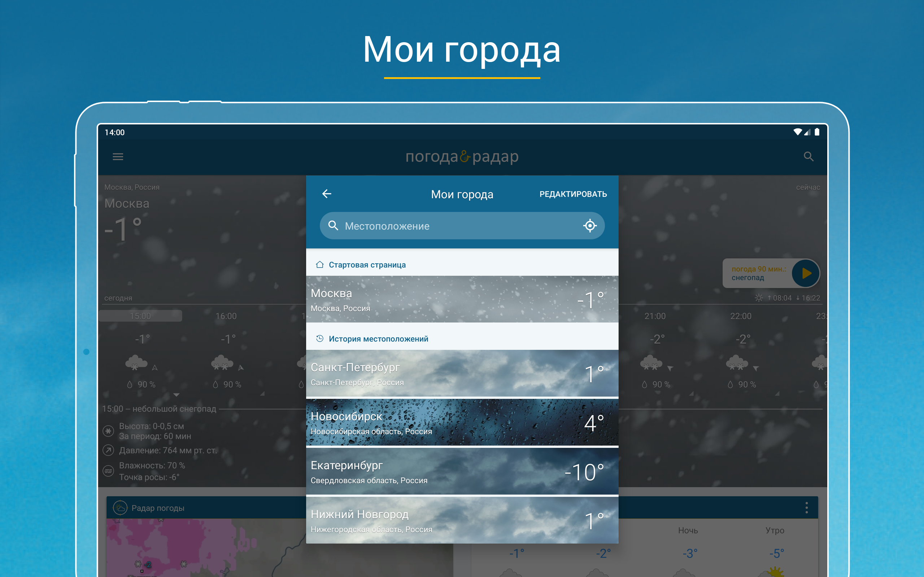Viewport: 924px width, 577px height.
Task: Choose Екатеринбург from the list
Action: click(462, 472)
